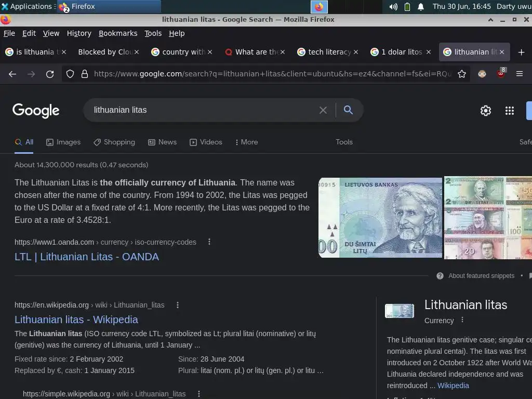
Task: Switch to the 'tech literacy' tab
Action: tap(327, 52)
